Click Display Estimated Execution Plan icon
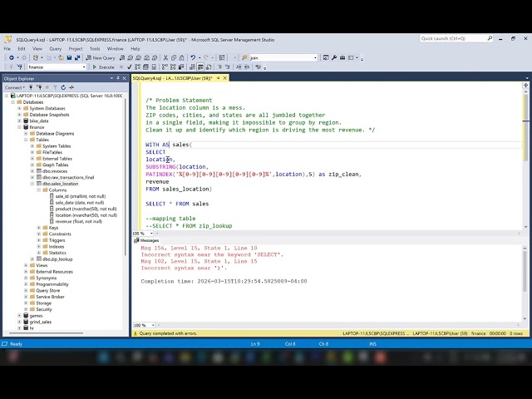The image size is (532, 399). 137,66
